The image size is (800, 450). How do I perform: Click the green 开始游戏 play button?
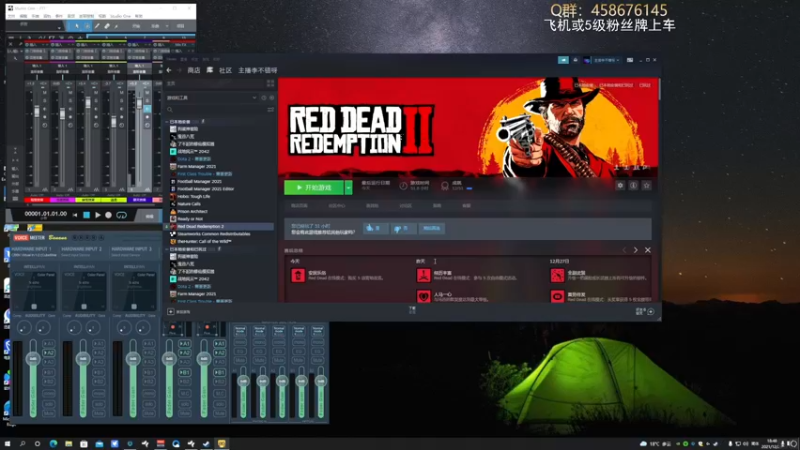coord(314,188)
